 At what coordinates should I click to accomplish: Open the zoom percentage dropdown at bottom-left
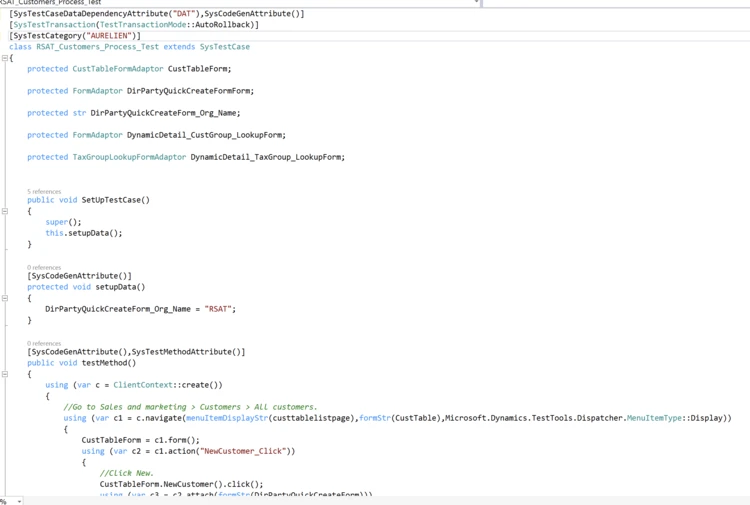tap(19, 501)
